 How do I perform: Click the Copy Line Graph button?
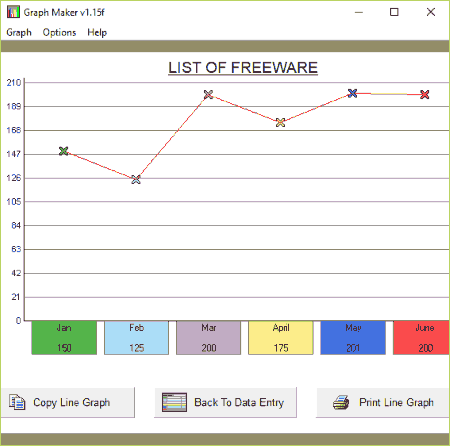click(x=68, y=402)
